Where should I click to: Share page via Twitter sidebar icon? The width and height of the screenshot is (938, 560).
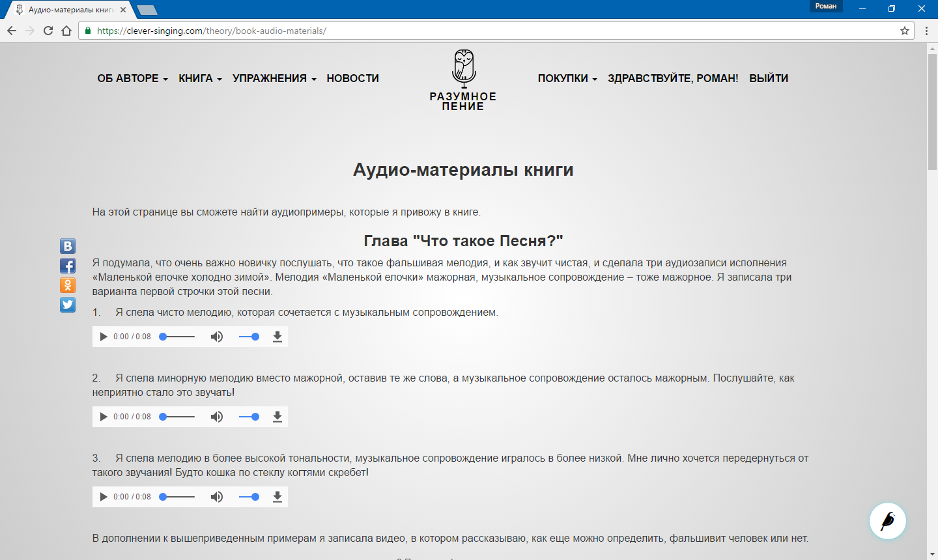(x=68, y=305)
